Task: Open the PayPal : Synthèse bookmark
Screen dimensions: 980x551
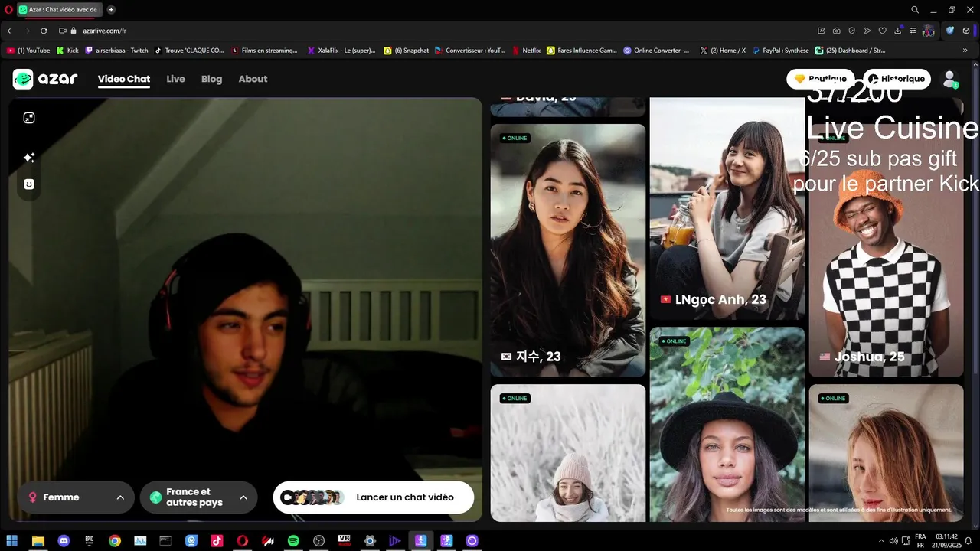Action: point(780,51)
